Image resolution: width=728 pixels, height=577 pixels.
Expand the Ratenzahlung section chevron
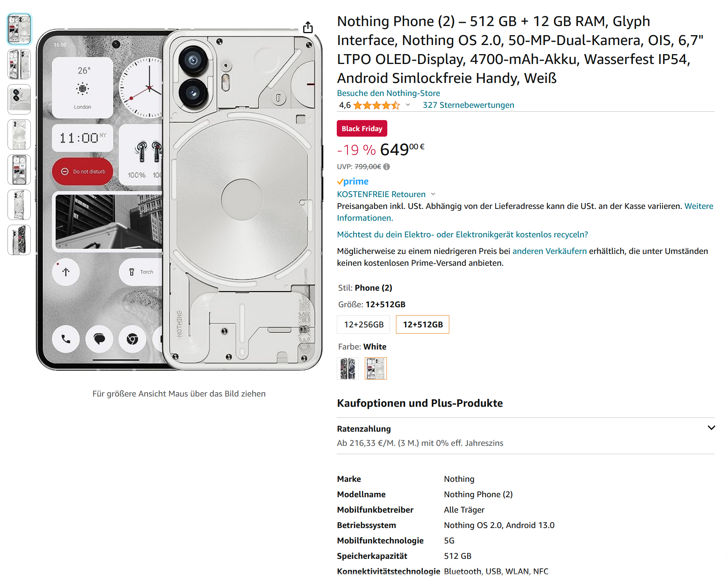coord(711,428)
